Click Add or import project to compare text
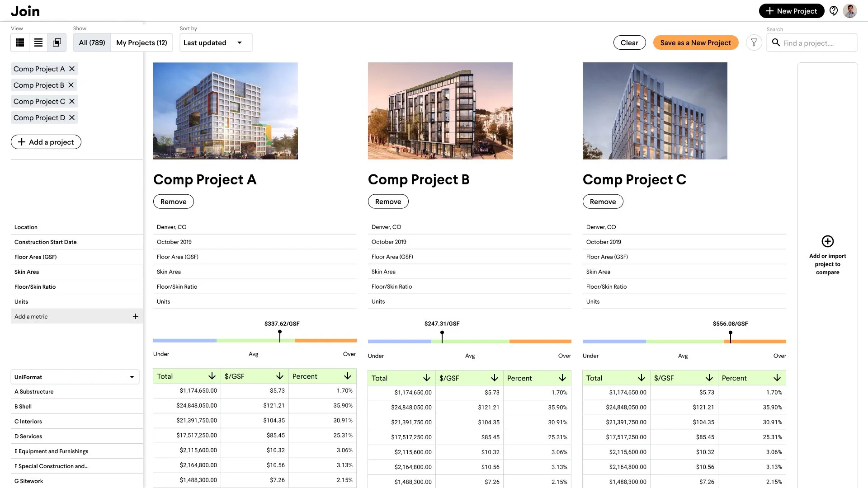Image resolution: width=868 pixels, height=488 pixels. pyautogui.click(x=827, y=264)
